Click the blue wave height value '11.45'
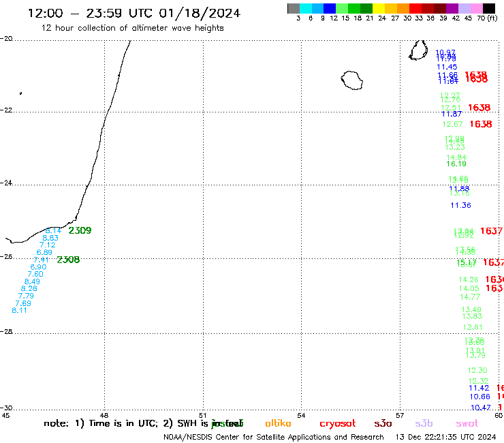The image size is (504, 443). point(447,67)
